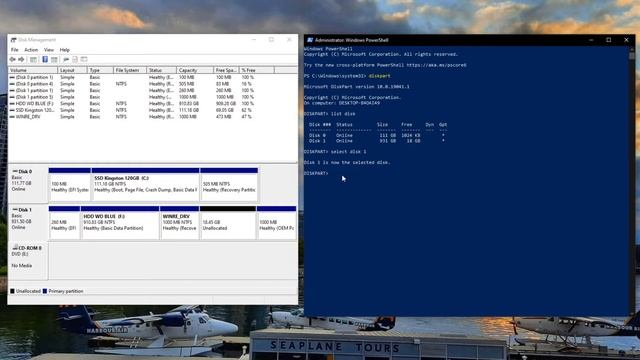Select the 18.45 GB Unallocated space block
This screenshot has width=640, height=360.
click(x=228, y=223)
